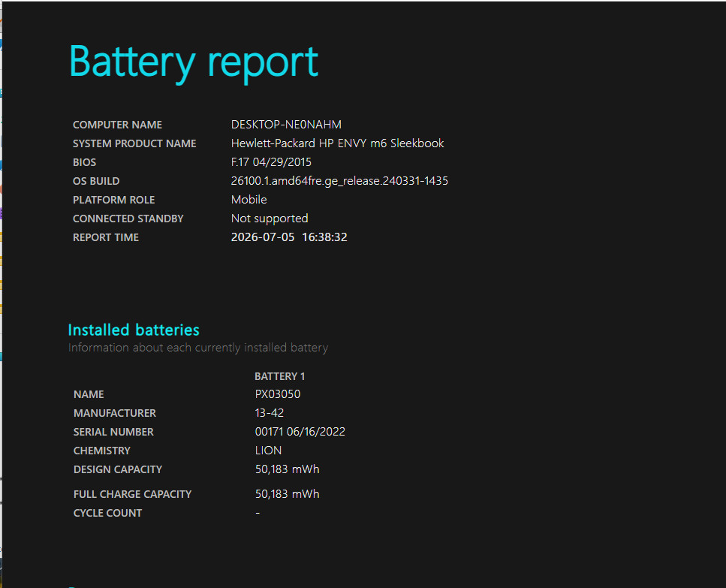Click the SYSTEM PRODUCT NAME label
This screenshot has width=726, height=588.
134,143
